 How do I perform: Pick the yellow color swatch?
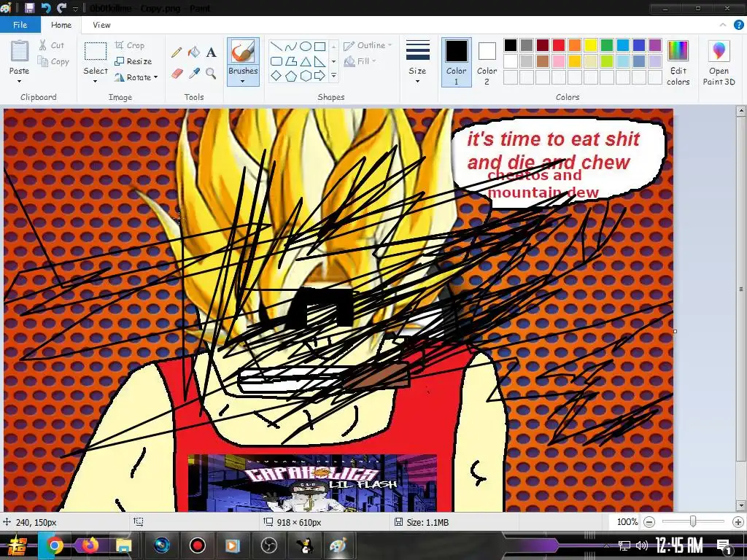point(591,45)
